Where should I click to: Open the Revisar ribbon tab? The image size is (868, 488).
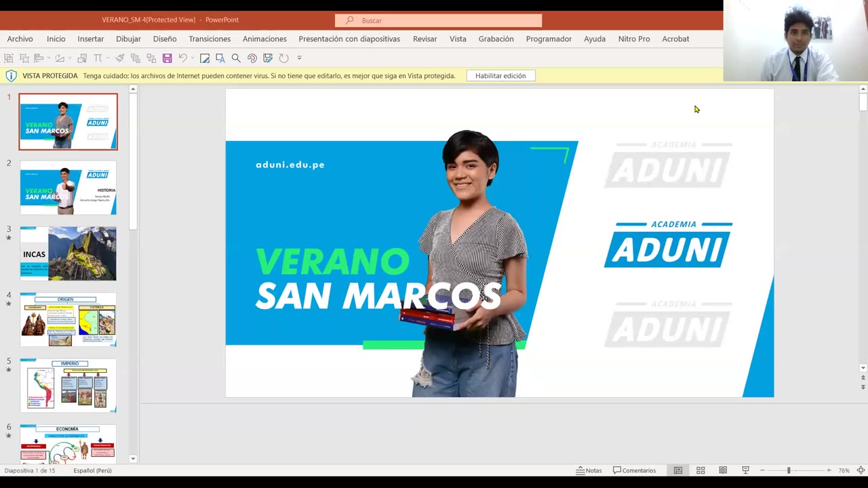425,39
